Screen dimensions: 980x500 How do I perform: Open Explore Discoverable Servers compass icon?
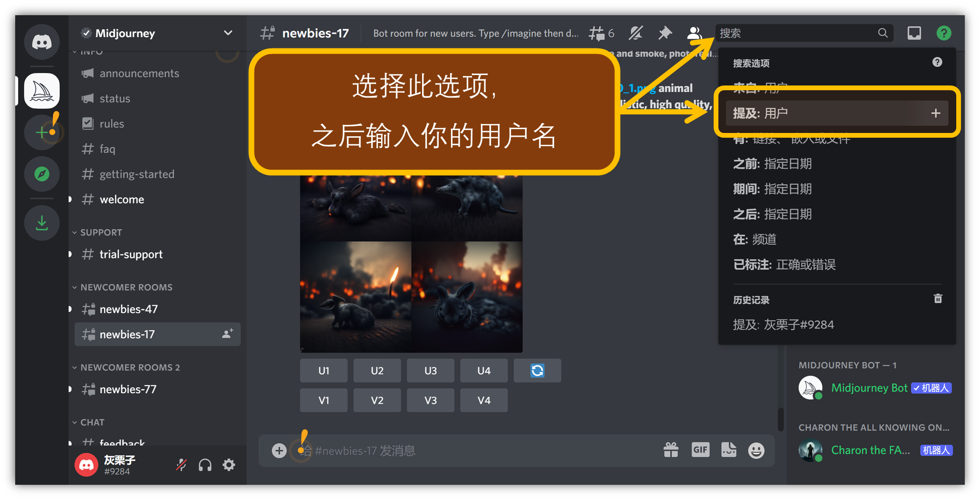(x=42, y=174)
